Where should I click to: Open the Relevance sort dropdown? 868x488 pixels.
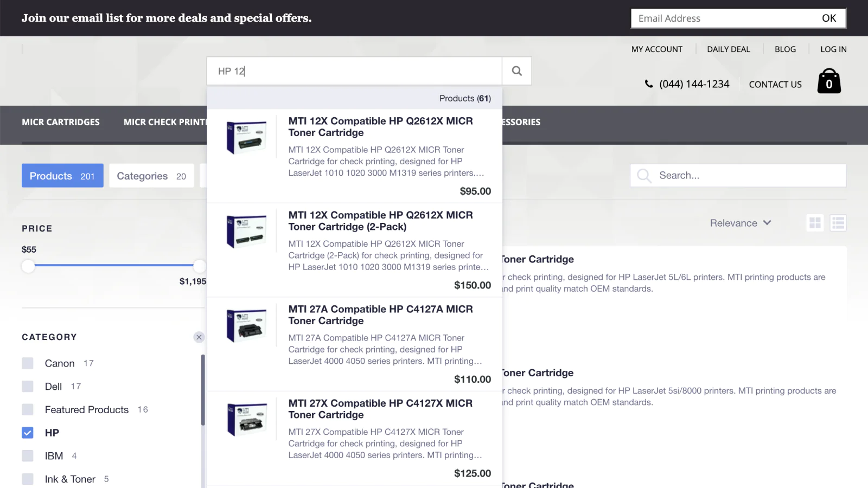click(x=741, y=223)
